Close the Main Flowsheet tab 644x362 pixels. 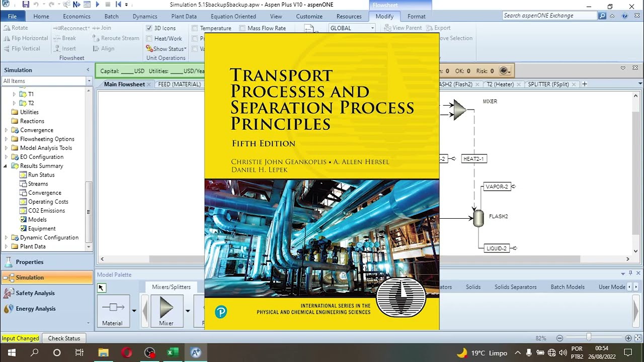pos(149,84)
